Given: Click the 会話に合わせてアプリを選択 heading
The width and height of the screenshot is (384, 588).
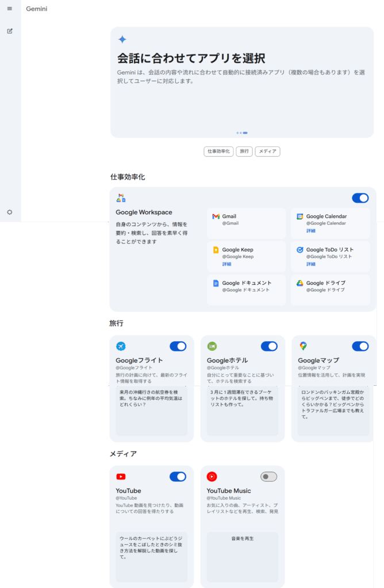Looking at the screenshot, I should [x=191, y=59].
